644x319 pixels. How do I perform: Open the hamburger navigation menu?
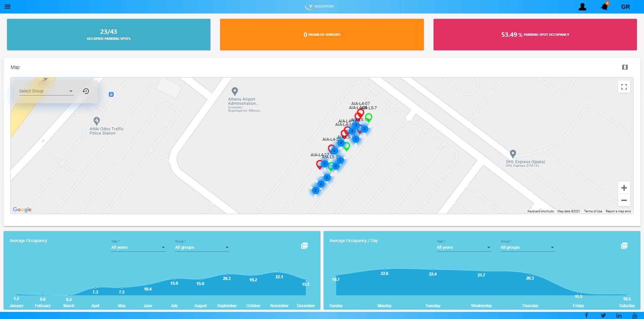point(7,6)
